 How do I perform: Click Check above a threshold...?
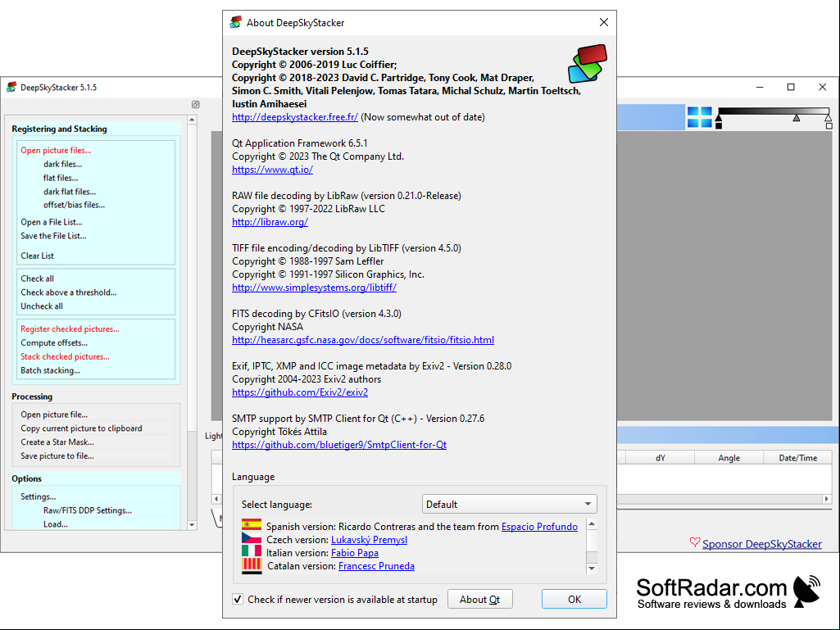click(69, 292)
